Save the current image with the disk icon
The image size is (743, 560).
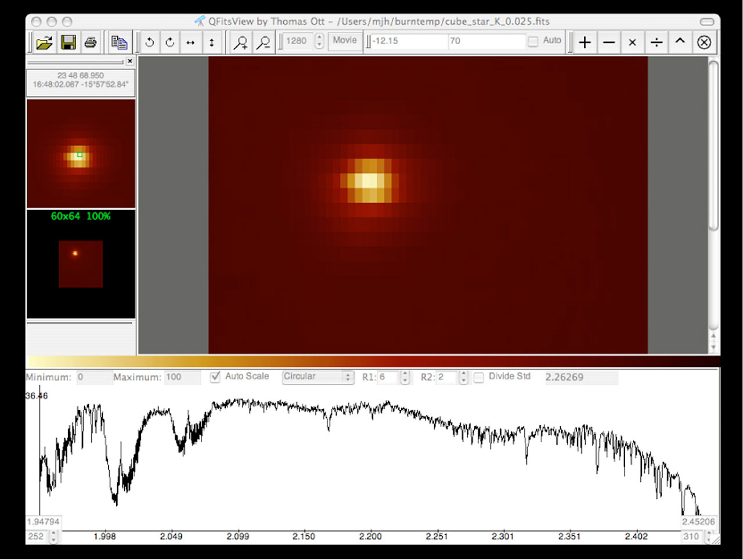tap(68, 42)
